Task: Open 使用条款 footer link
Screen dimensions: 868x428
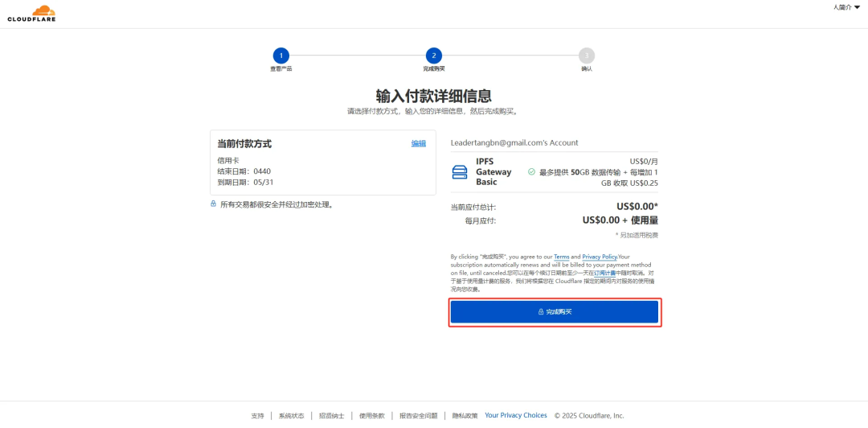Action: (x=371, y=416)
